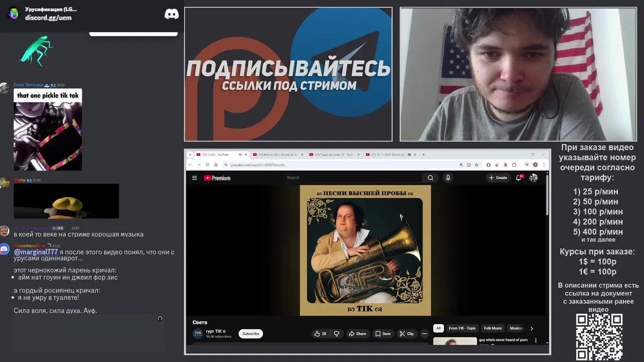Screen dimensions: 644x362
Task: Open options for the recommended video 'guy who's never heard'
Action: 535,340
